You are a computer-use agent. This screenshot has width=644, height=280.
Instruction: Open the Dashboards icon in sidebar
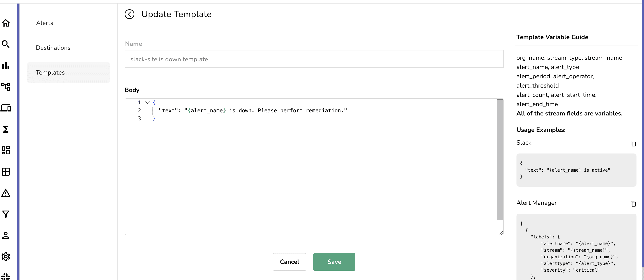(x=6, y=150)
